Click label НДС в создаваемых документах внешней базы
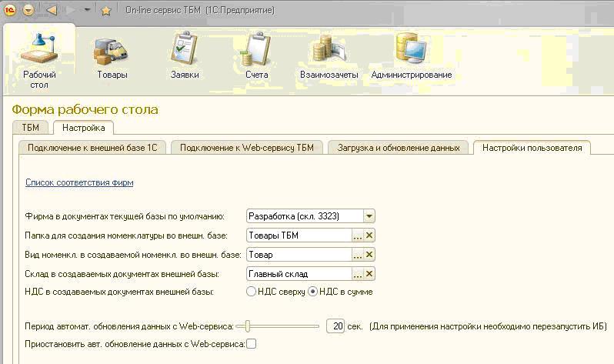Viewport: 614px width, 364px height. pyautogui.click(x=119, y=292)
